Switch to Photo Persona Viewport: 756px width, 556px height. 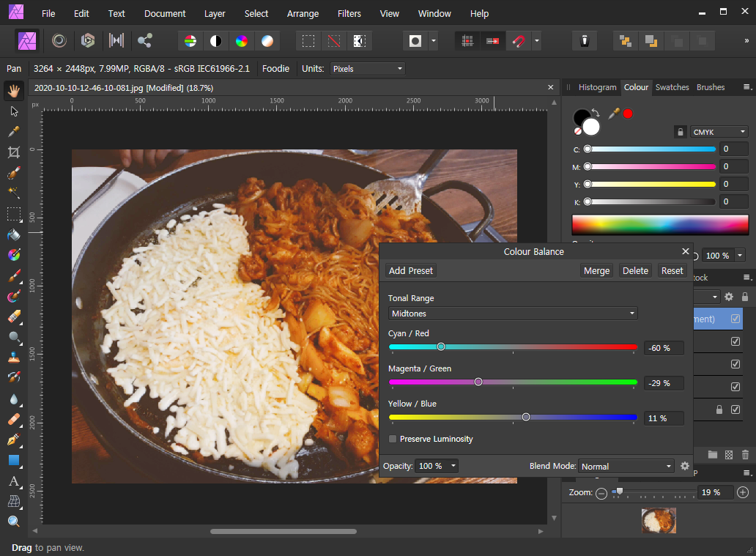[x=27, y=41]
